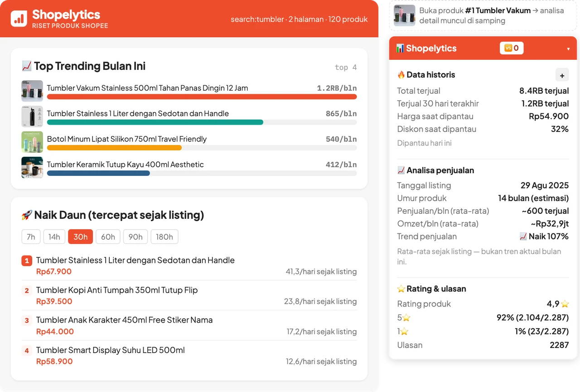Collapse the Shopelytics side panel arrow
The width and height of the screenshot is (580, 392).
point(568,48)
